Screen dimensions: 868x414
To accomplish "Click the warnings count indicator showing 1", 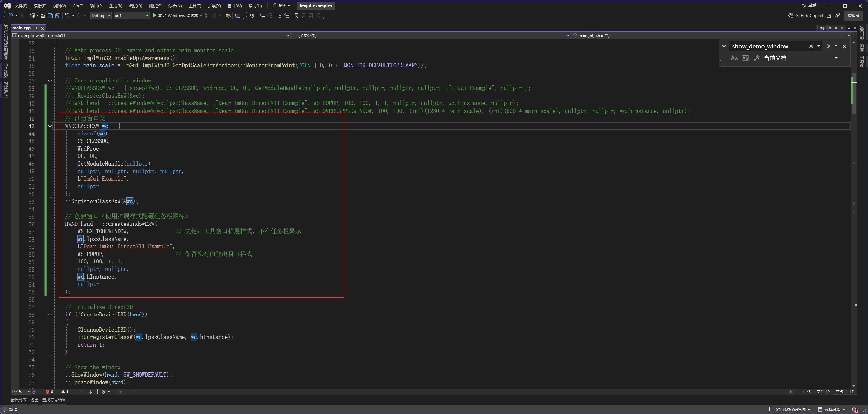I will pyautogui.click(x=65, y=392).
